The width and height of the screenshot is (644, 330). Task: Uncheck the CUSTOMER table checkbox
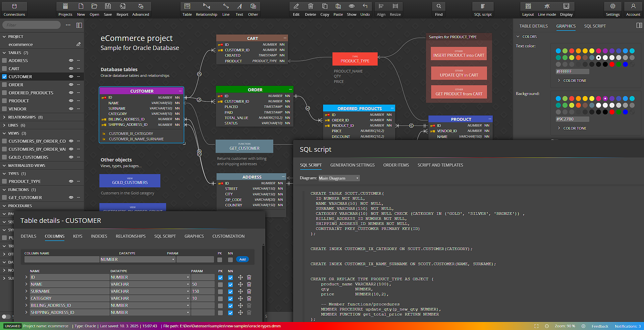tap(4, 77)
